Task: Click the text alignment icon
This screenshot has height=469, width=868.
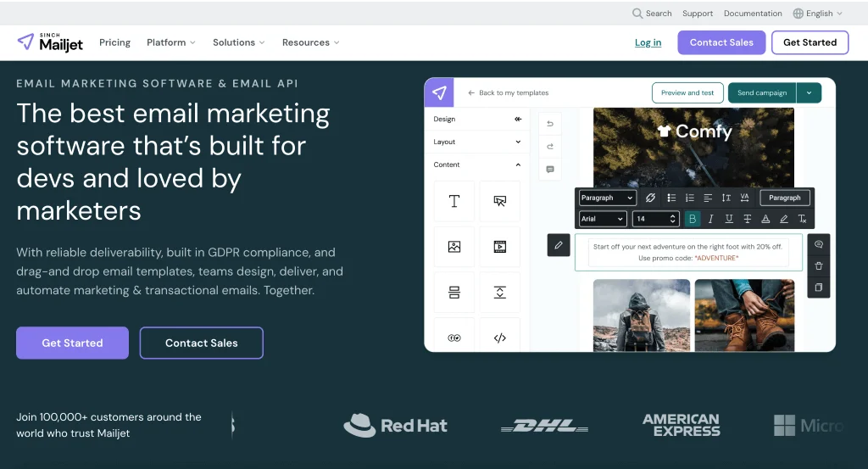Action: (x=708, y=198)
